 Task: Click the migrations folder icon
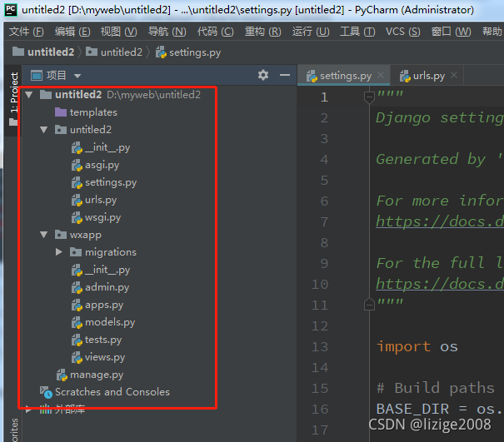coord(76,252)
